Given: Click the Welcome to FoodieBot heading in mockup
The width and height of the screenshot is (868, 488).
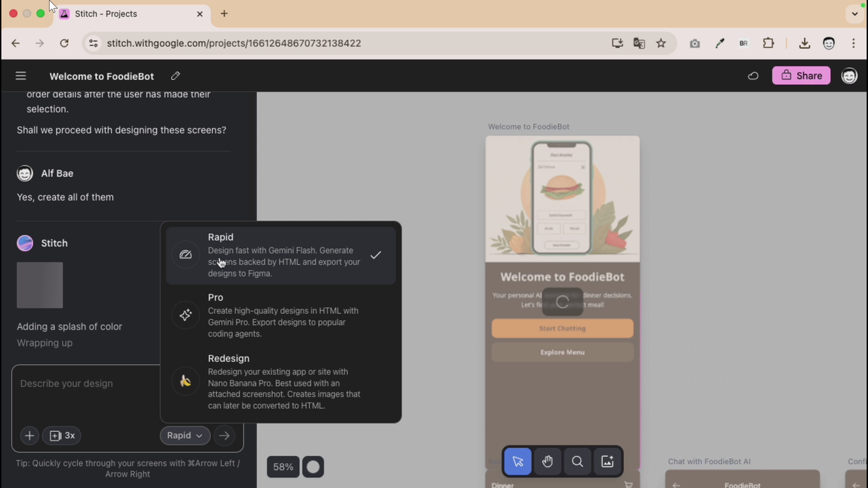Looking at the screenshot, I should [x=562, y=277].
